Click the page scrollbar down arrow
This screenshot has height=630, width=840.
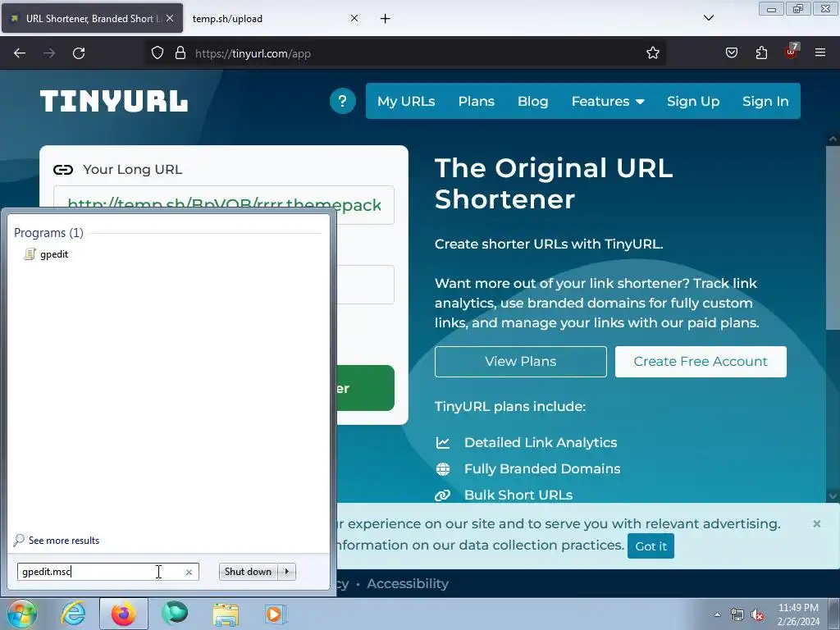point(833,496)
